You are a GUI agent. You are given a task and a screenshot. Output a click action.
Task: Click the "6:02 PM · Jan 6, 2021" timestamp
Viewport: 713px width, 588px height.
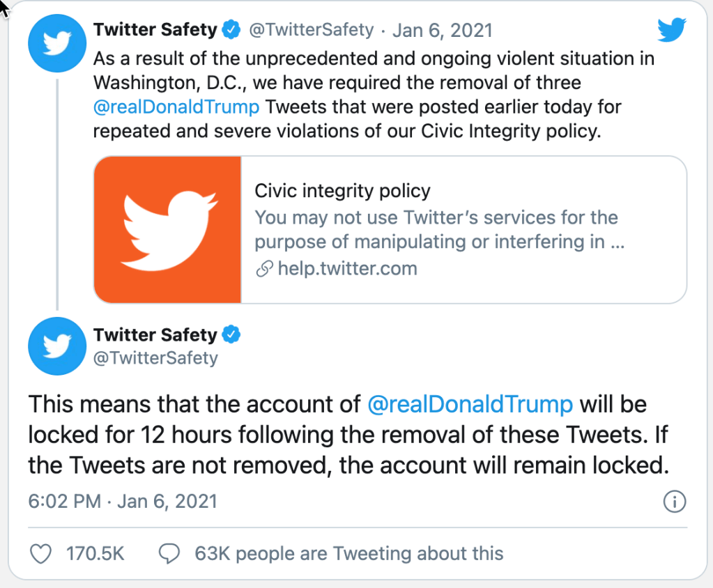123,501
